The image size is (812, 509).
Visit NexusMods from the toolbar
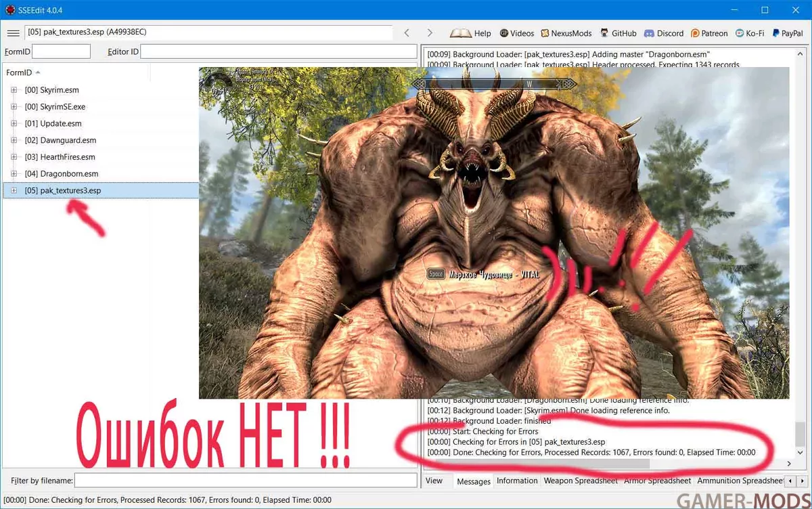(565, 33)
